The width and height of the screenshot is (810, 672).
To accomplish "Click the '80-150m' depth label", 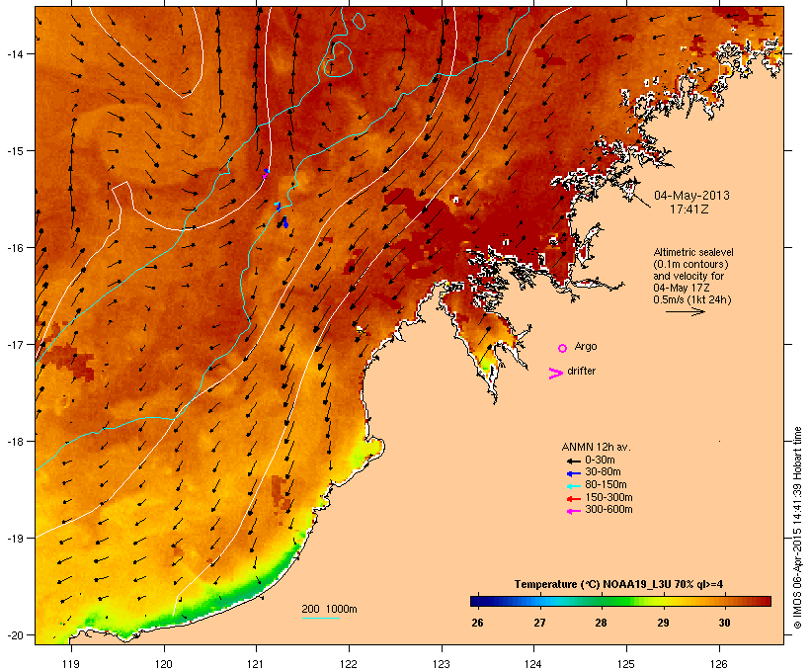I will click(606, 485).
